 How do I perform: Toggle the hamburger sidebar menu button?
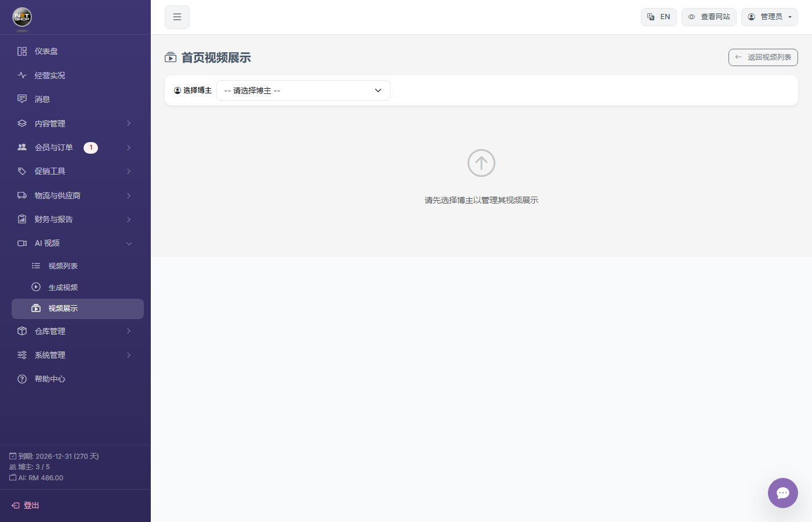pyautogui.click(x=177, y=17)
